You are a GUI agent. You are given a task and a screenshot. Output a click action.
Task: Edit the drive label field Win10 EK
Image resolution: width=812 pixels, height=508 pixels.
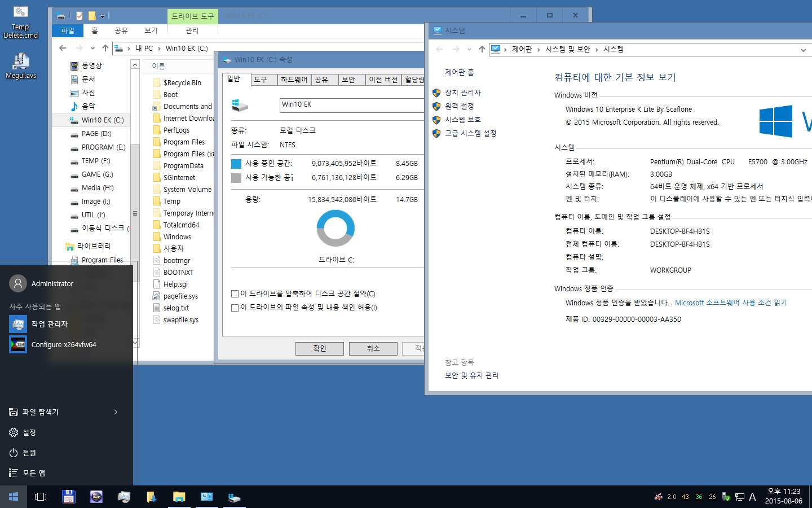tap(352, 105)
